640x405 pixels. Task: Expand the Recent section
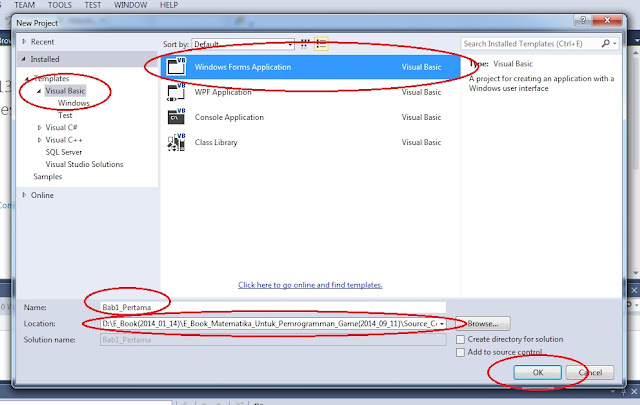24,41
